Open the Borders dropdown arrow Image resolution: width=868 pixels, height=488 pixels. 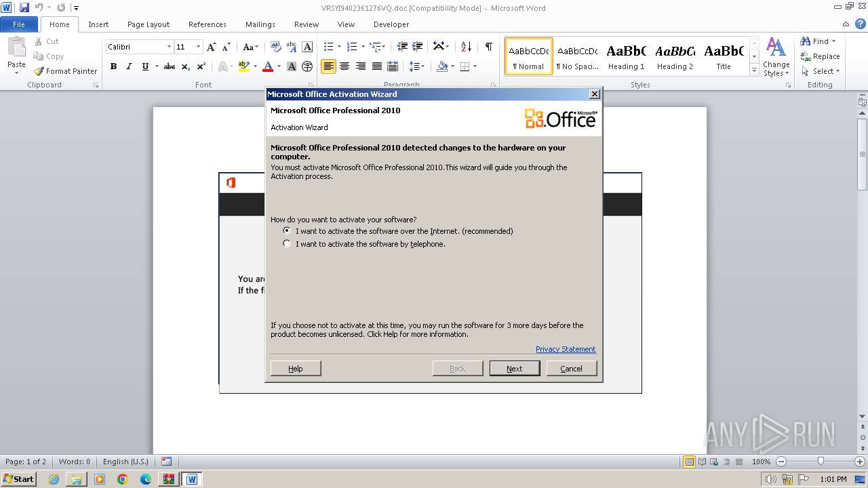pos(475,66)
